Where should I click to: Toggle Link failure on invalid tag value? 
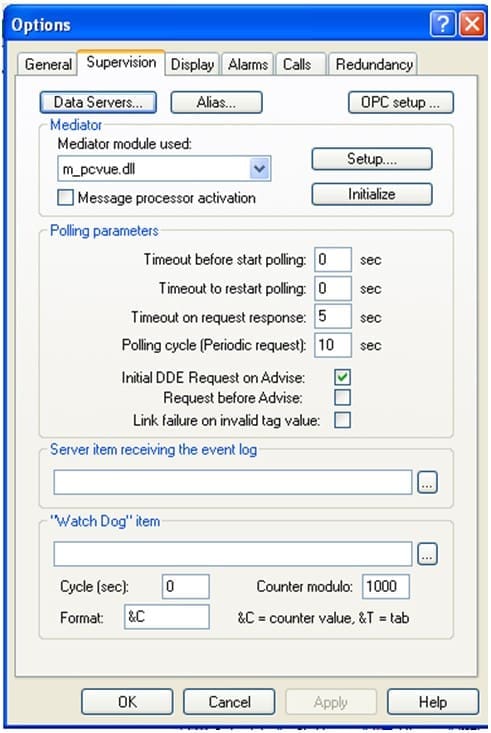(342, 420)
